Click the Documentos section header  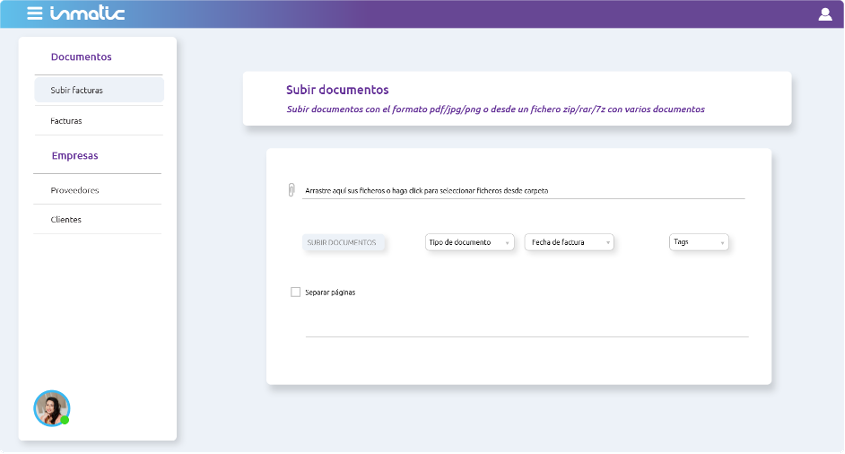coord(81,57)
